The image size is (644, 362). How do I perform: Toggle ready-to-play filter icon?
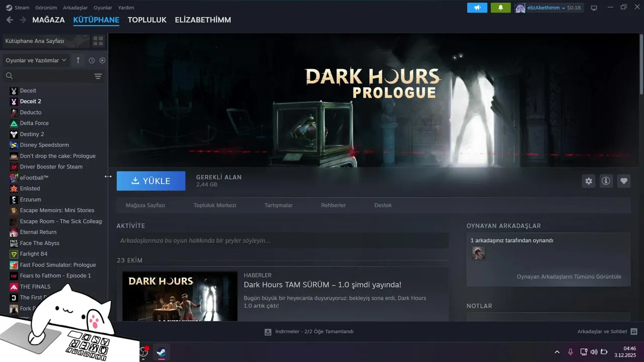(103, 60)
